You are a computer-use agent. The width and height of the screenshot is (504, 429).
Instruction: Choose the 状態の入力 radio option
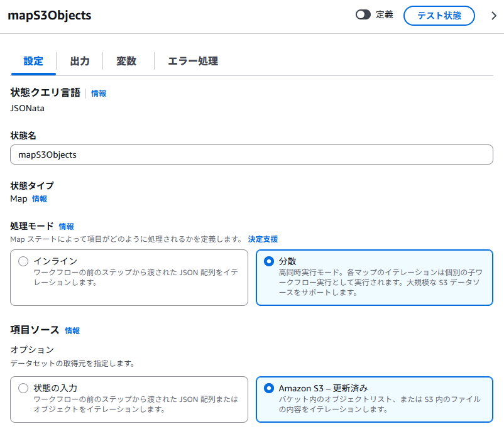pos(23,388)
